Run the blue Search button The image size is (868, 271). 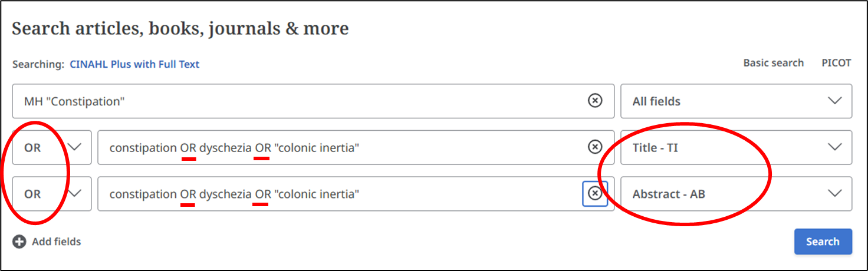point(823,242)
